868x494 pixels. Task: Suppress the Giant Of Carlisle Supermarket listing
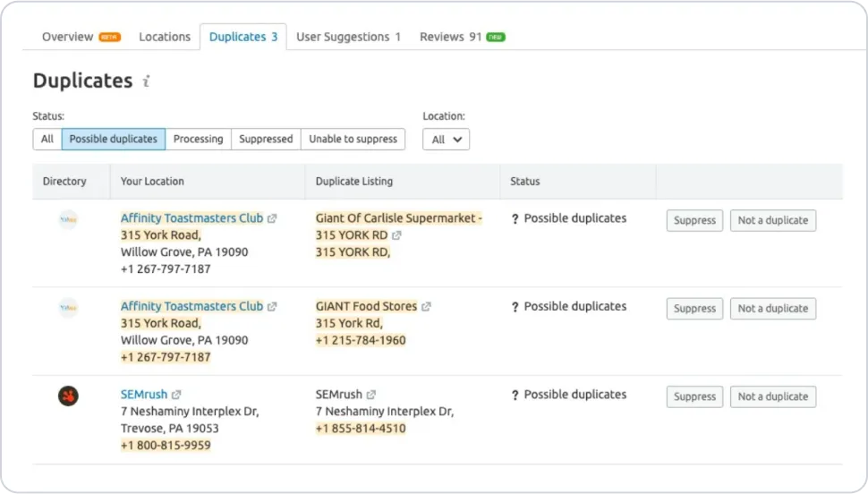click(x=694, y=220)
